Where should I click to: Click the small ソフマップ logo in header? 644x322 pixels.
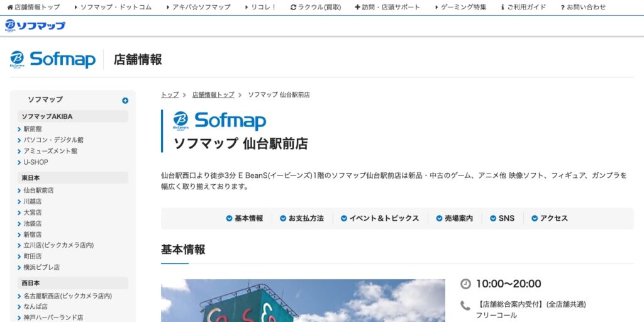pos(35,25)
